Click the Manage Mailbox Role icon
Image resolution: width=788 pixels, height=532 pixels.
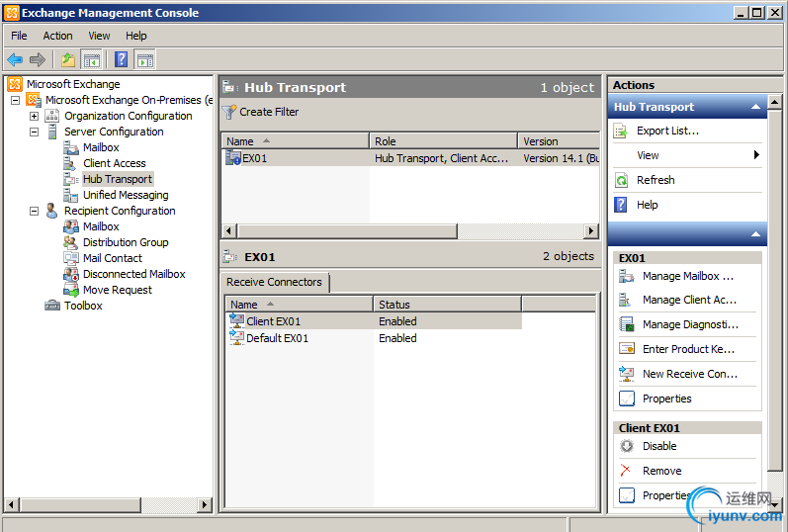626,276
